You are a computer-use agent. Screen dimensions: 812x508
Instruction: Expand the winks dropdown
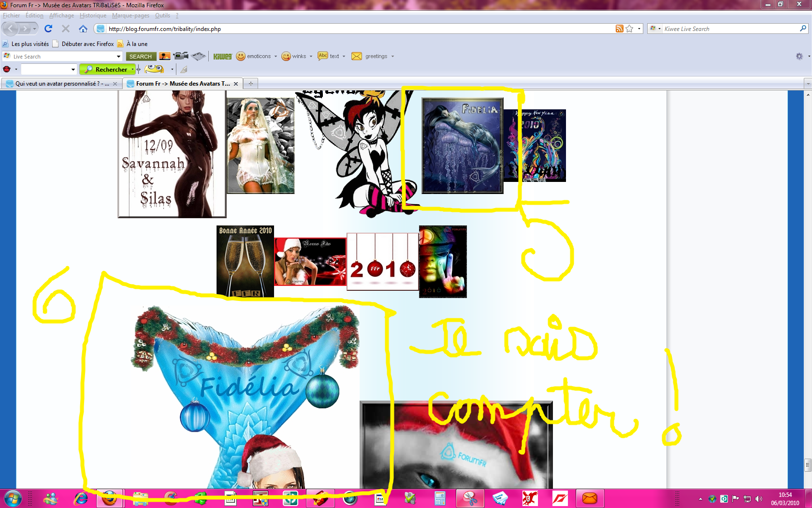click(311, 57)
